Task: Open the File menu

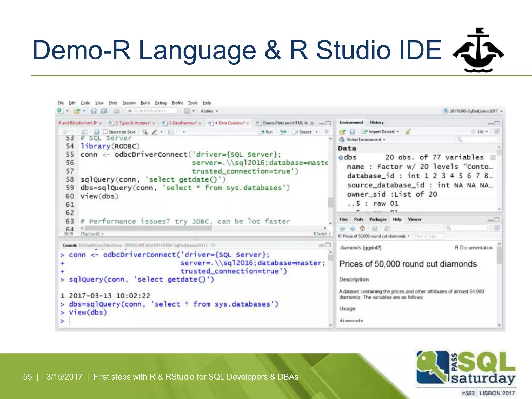Action: click(61, 103)
